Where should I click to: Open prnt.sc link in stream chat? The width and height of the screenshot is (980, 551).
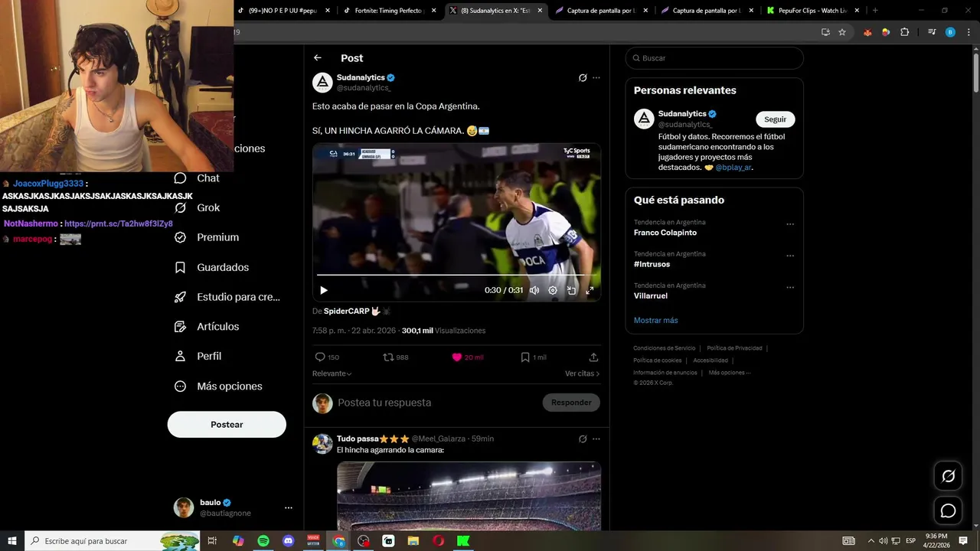point(119,224)
